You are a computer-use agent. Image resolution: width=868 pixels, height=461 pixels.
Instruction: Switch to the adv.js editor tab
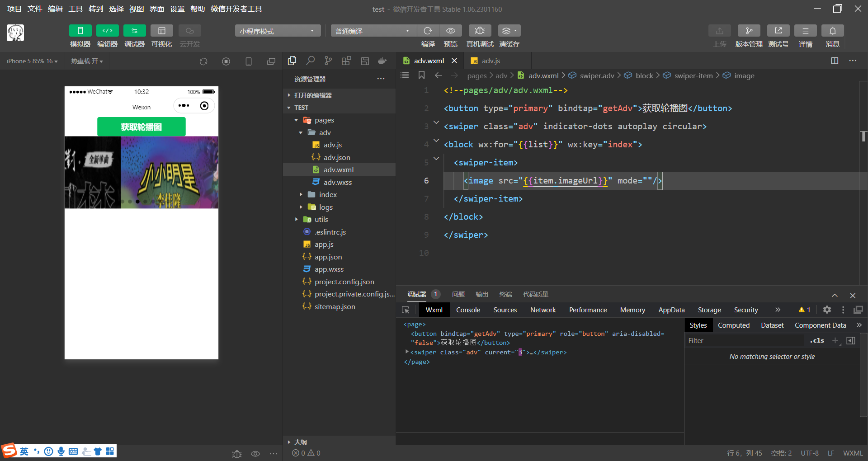(x=490, y=61)
